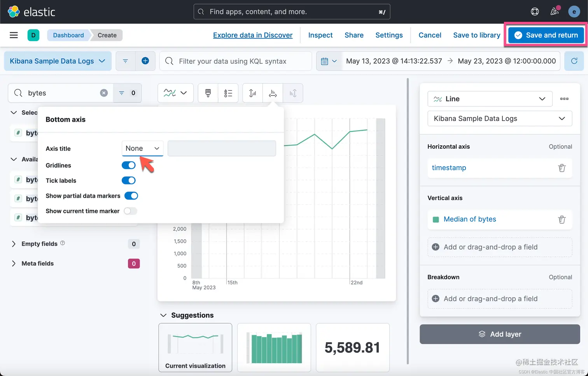Click the green D space avatar
The width and height of the screenshot is (588, 376).
(x=33, y=35)
